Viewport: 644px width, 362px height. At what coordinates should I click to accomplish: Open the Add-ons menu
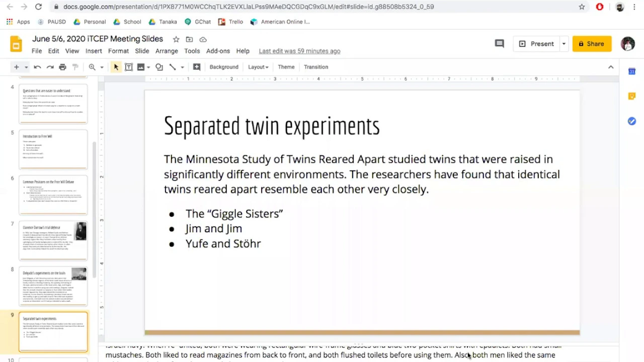[x=218, y=51]
